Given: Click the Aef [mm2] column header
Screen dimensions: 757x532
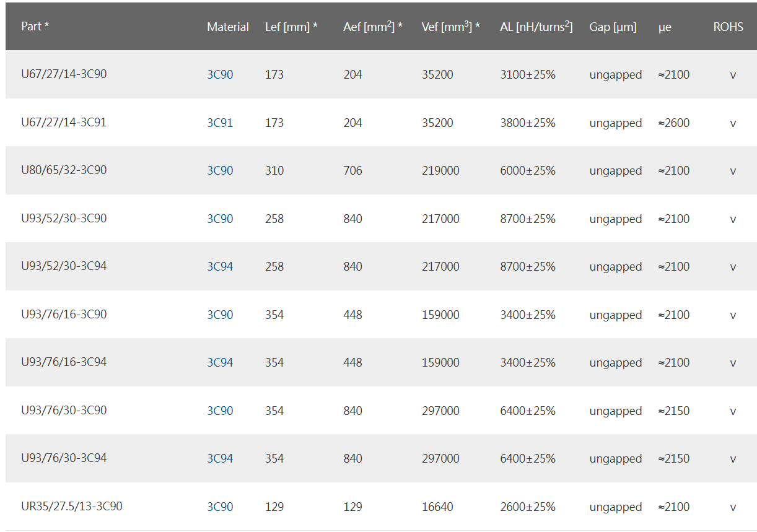Looking at the screenshot, I should coord(373,27).
